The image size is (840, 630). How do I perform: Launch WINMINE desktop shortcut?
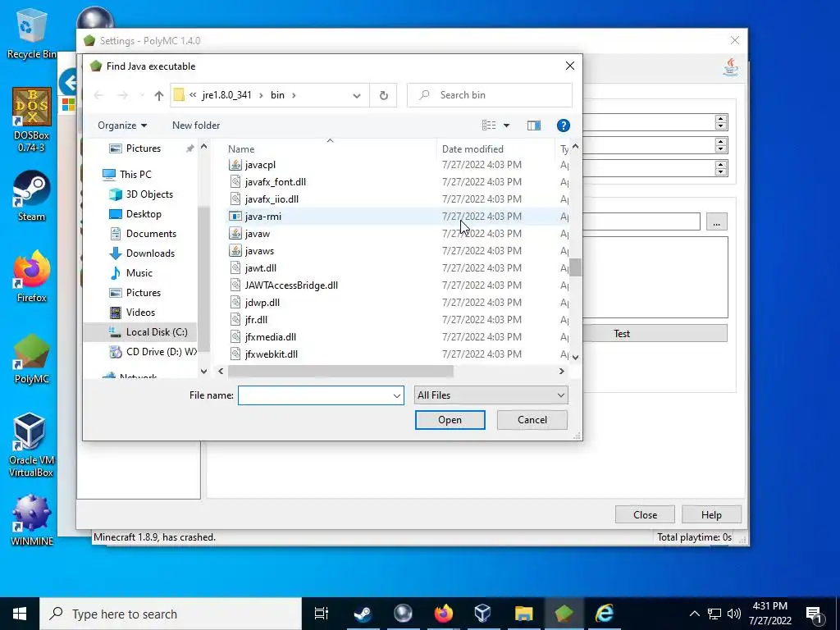coord(32,521)
